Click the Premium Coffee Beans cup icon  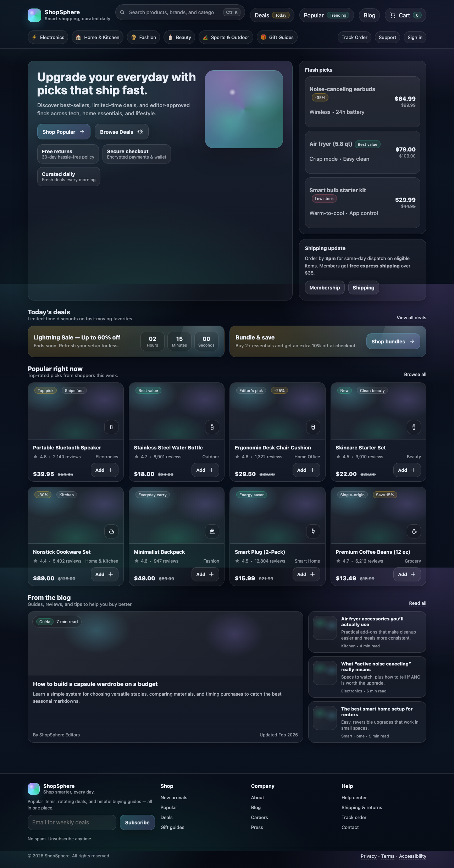pyautogui.click(x=414, y=531)
